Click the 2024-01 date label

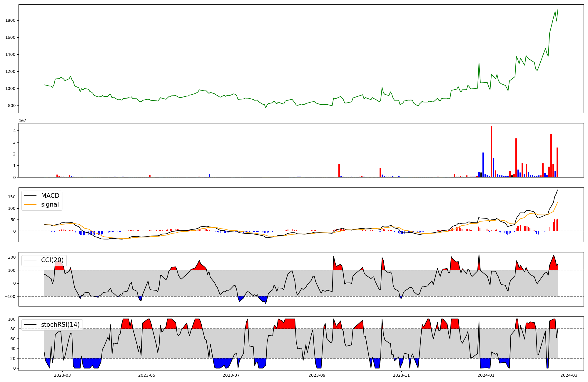click(486, 375)
